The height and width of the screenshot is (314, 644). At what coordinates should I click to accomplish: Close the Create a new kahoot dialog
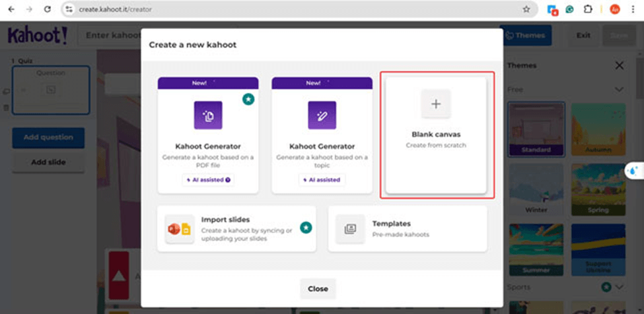pos(318,288)
